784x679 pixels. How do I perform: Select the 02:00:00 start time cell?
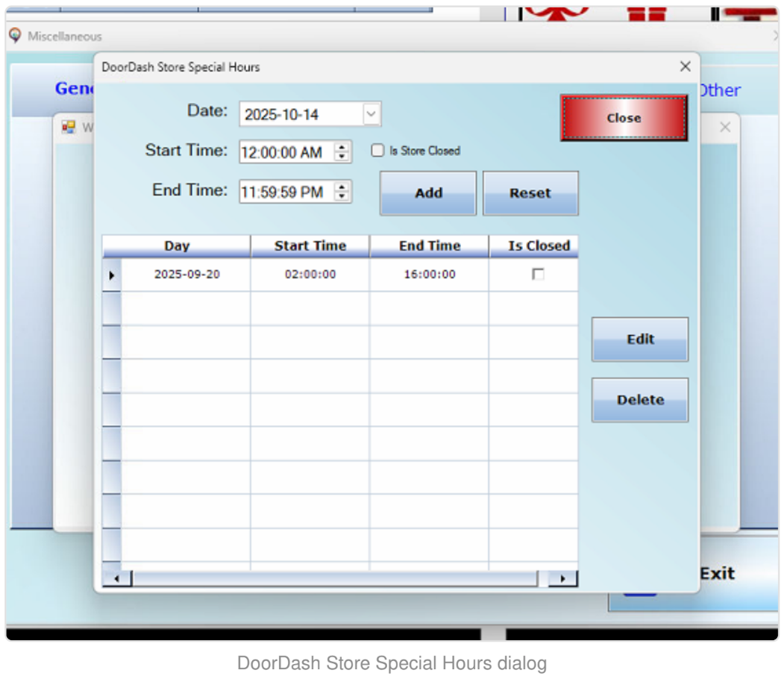(x=310, y=275)
